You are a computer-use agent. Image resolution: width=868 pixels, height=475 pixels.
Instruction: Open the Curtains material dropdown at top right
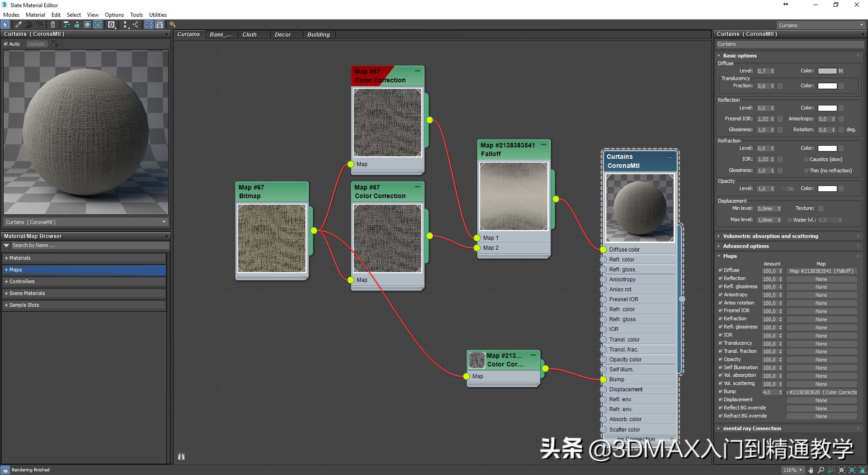(861, 25)
